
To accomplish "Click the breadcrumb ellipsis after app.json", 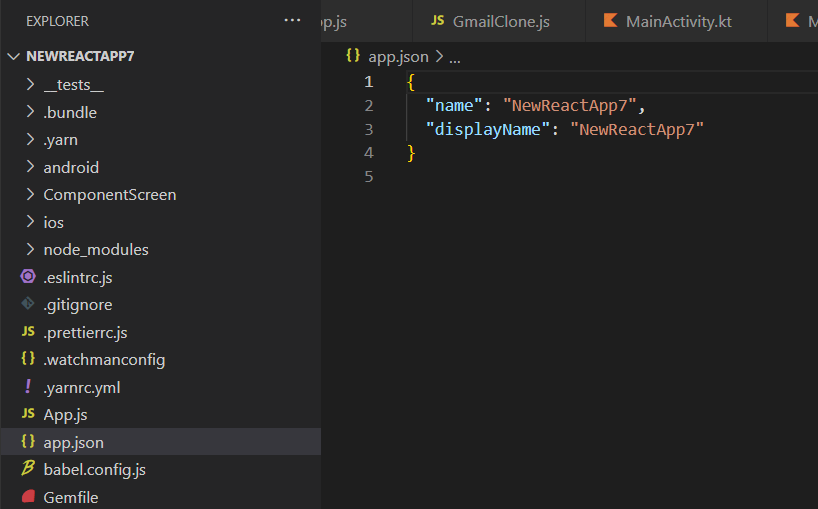I will [455, 58].
